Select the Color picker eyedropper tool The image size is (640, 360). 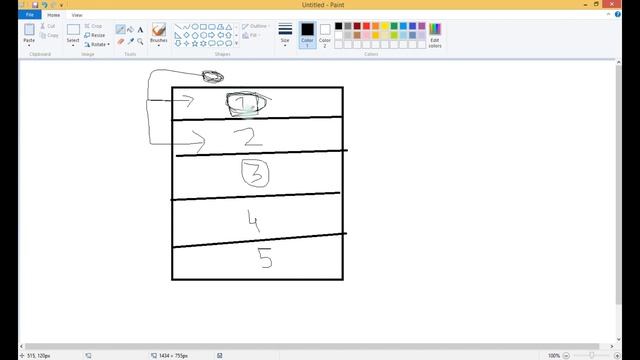click(x=131, y=41)
